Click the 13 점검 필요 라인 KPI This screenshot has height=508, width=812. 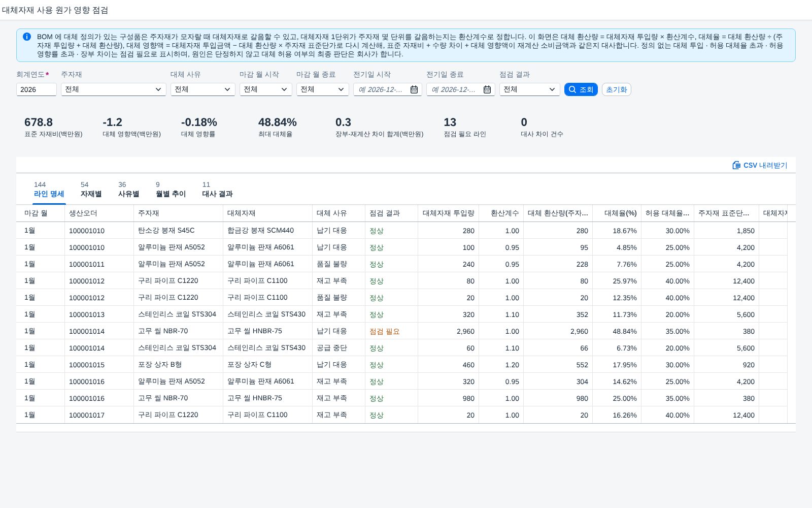pyautogui.click(x=465, y=127)
